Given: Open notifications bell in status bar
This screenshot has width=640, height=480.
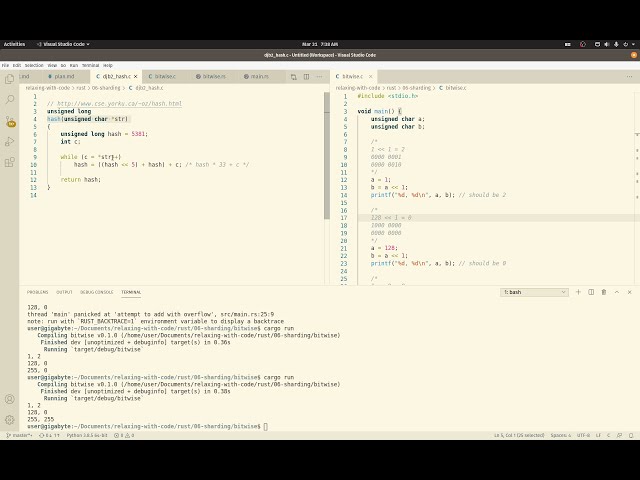Looking at the screenshot, I should (631, 436).
